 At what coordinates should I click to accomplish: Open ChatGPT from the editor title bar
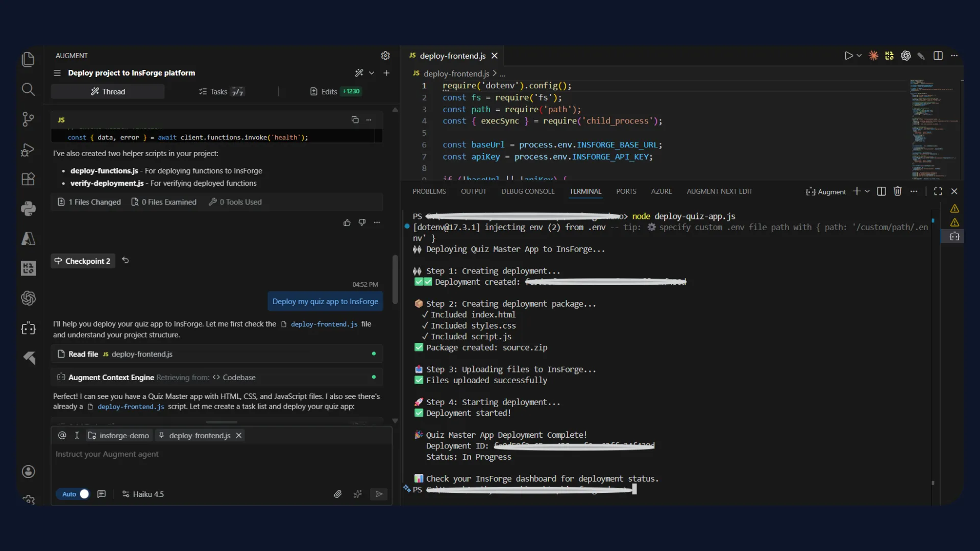[x=906, y=56]
